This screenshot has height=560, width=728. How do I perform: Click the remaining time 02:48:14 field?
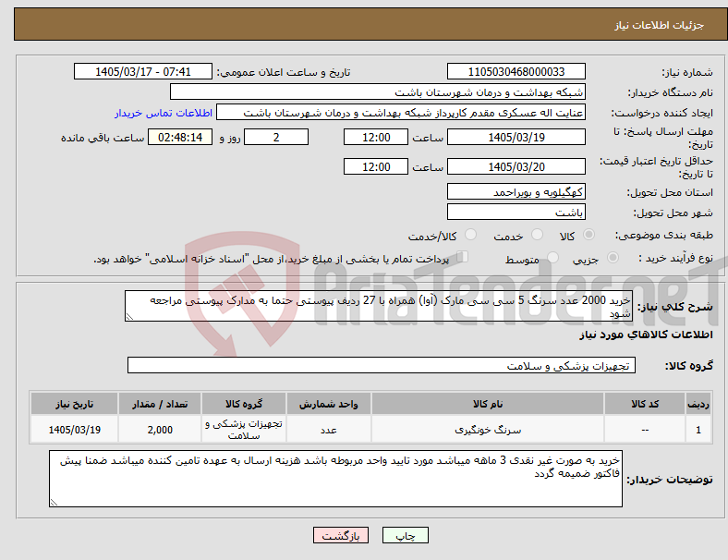[180, 138]
